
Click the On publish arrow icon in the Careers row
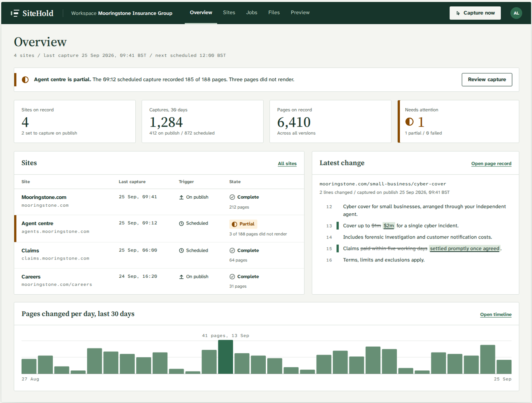coord(181,277)
